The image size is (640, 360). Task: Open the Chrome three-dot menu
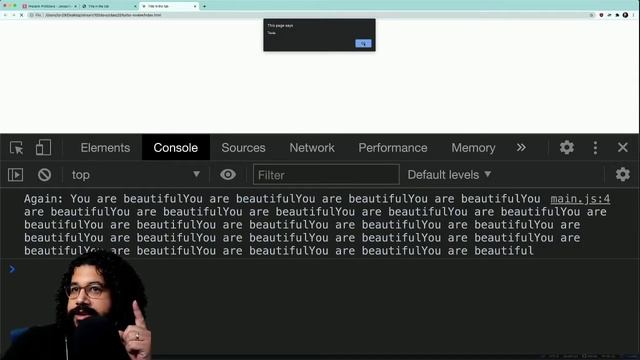click(633, 15)
